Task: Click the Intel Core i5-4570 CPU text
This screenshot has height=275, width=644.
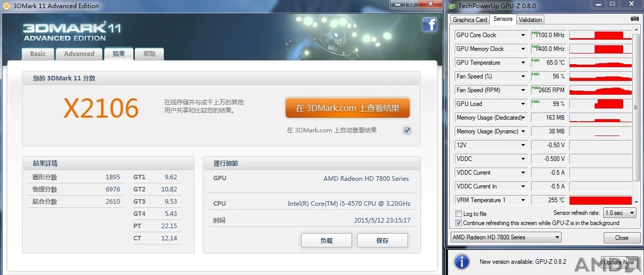Action: [x=349, y=204]
